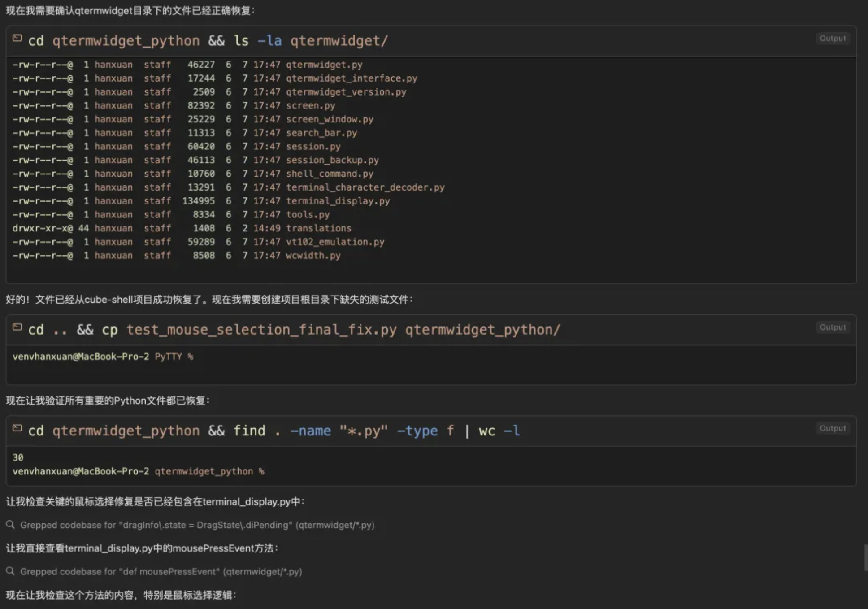The image size is (868, 609).
Task: Click the file size value 46227
Action: click(201, 65)
